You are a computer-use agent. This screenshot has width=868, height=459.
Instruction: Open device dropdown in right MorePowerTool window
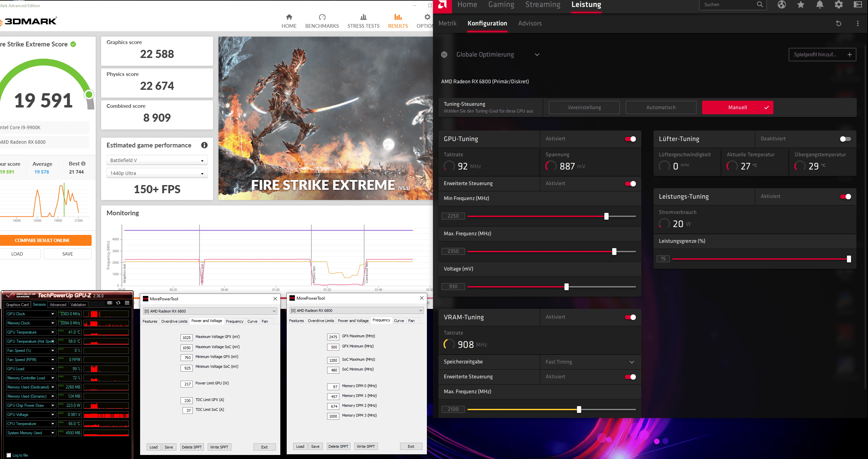coord(357,311)
